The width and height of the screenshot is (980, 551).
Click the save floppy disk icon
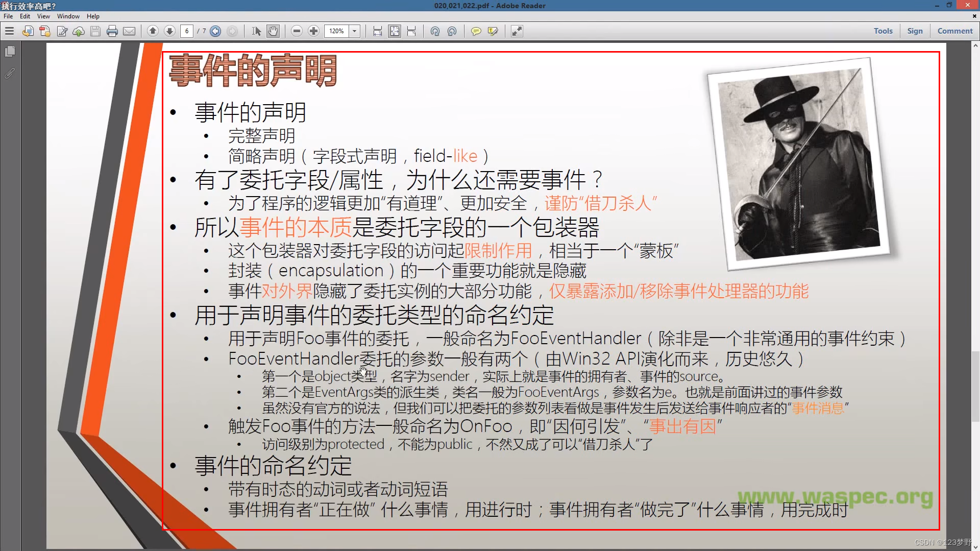pos(95,31)
